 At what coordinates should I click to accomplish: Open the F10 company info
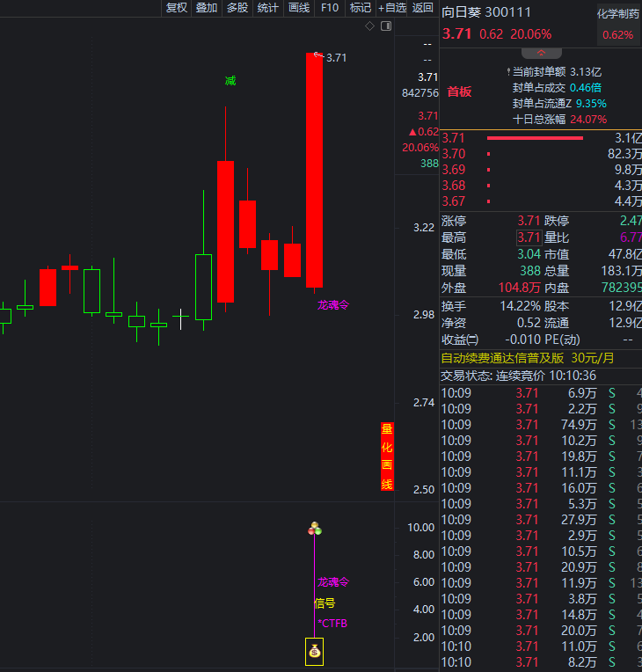(330, 8)
